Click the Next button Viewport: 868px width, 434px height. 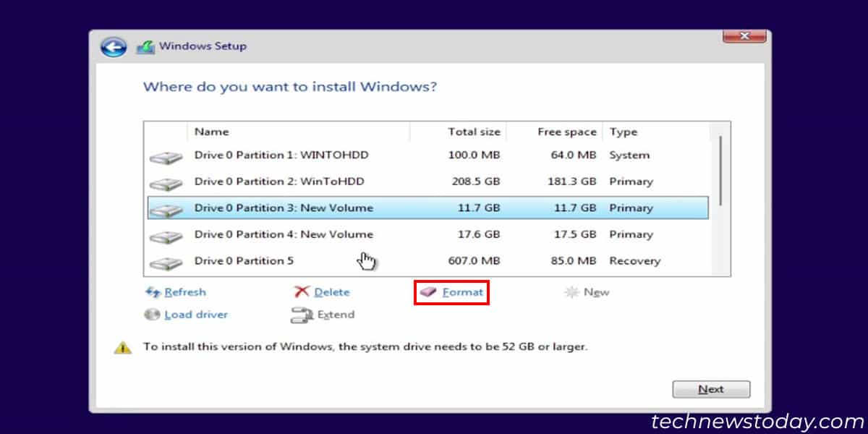[711, 388]
